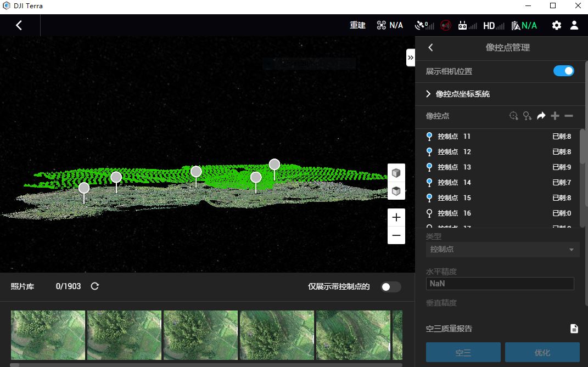Viewport: 588px width, 367px height.
Task: Click the 已刺:8 count for 控制点 12
Action: pos(562,152)
